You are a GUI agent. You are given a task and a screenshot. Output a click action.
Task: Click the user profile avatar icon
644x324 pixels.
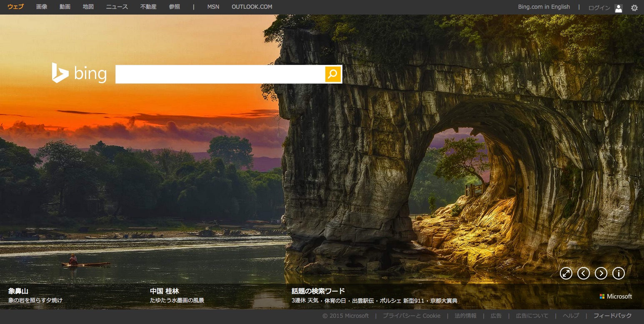coord(618,8)
